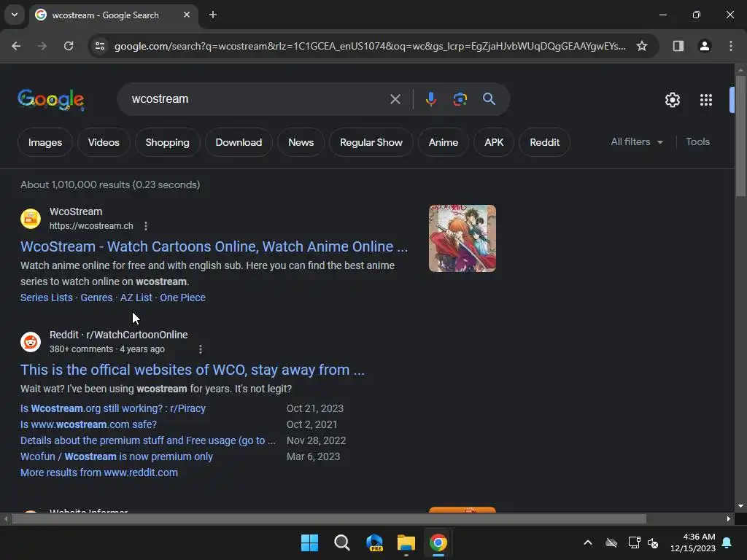Image resolution: width=747 pixels, height=560 pixels.
Task: Open Windows Start menu
Action: point(309,542)
